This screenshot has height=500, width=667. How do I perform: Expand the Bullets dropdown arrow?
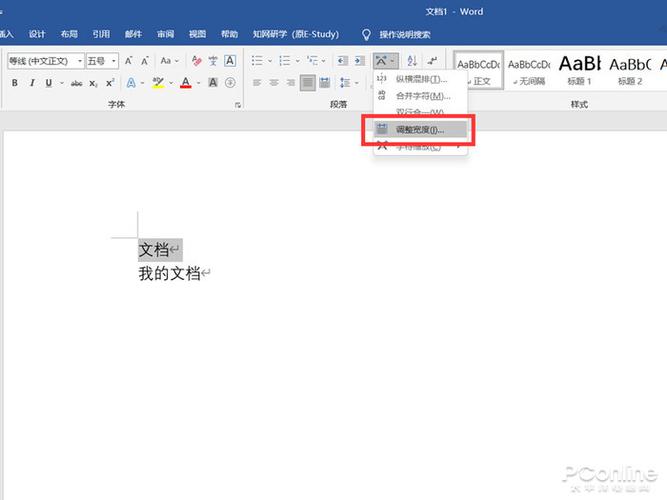pyautogui.click(x=270, y=61)
